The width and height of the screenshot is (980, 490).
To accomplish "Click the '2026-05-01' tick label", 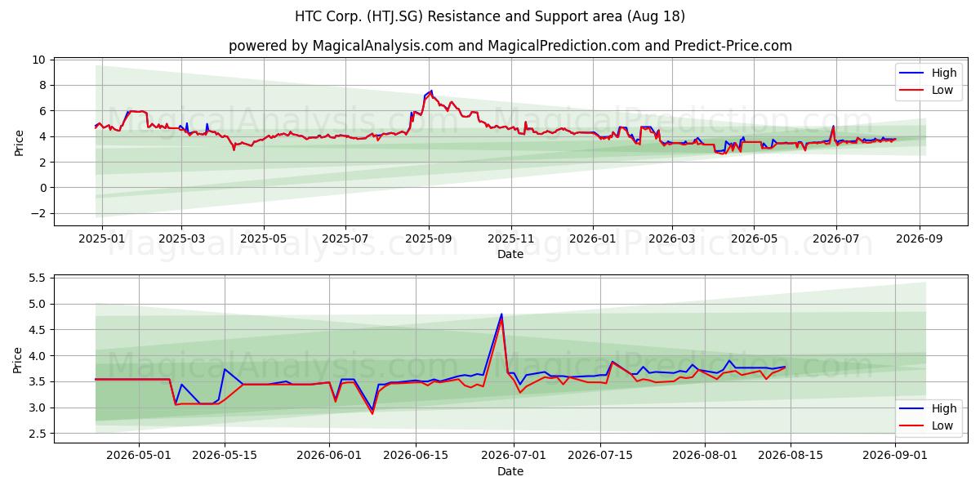I will click(x=139, y=457).
